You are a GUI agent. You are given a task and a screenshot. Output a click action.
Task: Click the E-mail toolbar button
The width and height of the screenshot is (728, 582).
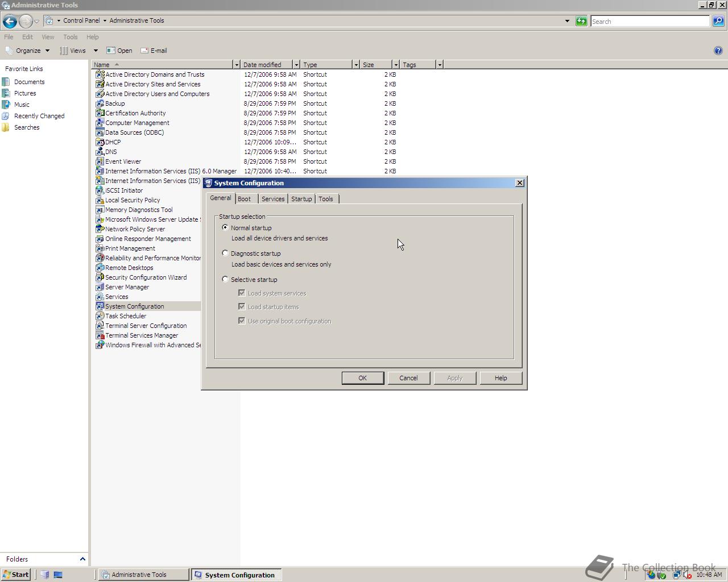tap(154, 51)
